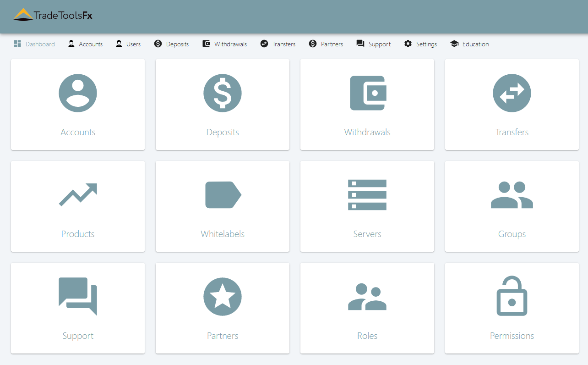Click the TradeToolsFx logo
This screenshot has width=588, height=365.
(x=53, y=15)
